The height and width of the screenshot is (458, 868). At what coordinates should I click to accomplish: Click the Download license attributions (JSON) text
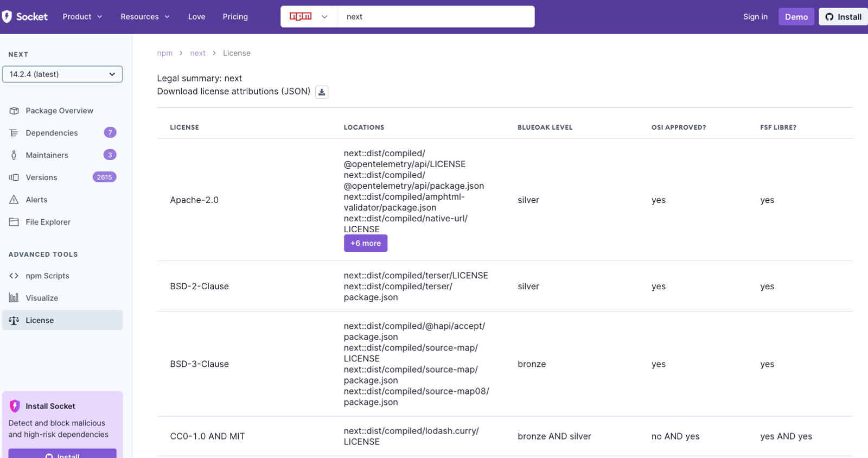[234, 91]
